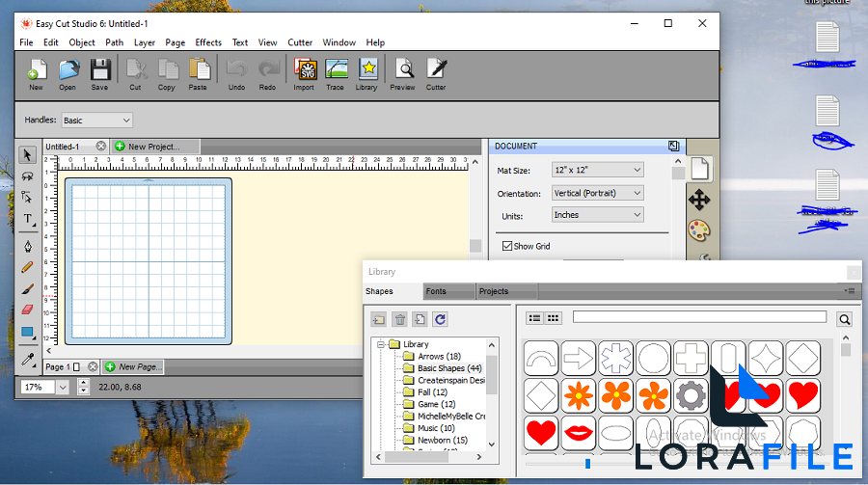Select the Pen nib drawing tool

[28, 246]
